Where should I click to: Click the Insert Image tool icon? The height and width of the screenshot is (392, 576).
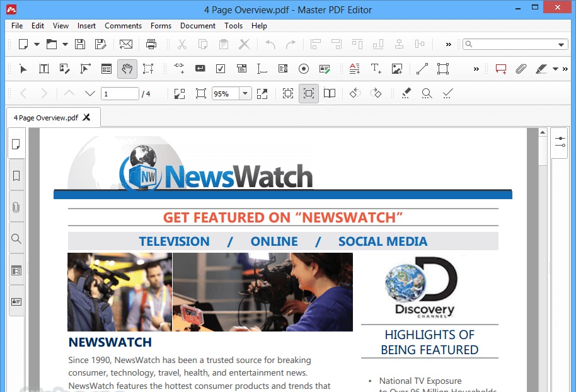[x=397, y=69]
